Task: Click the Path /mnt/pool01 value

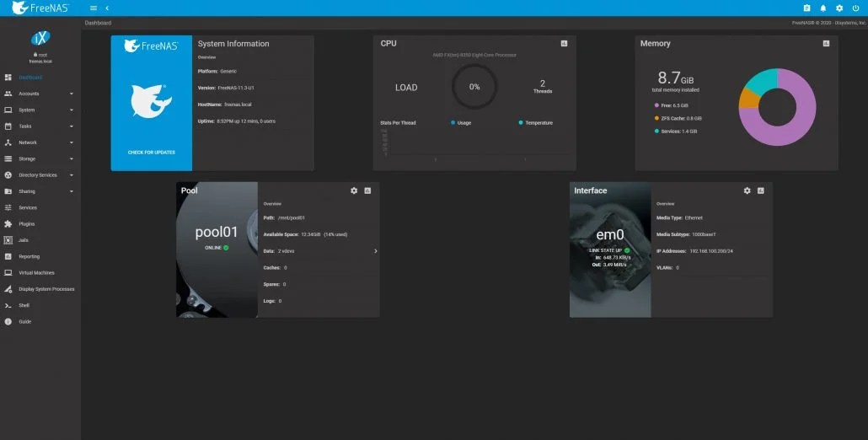Action: pos(292,218)
